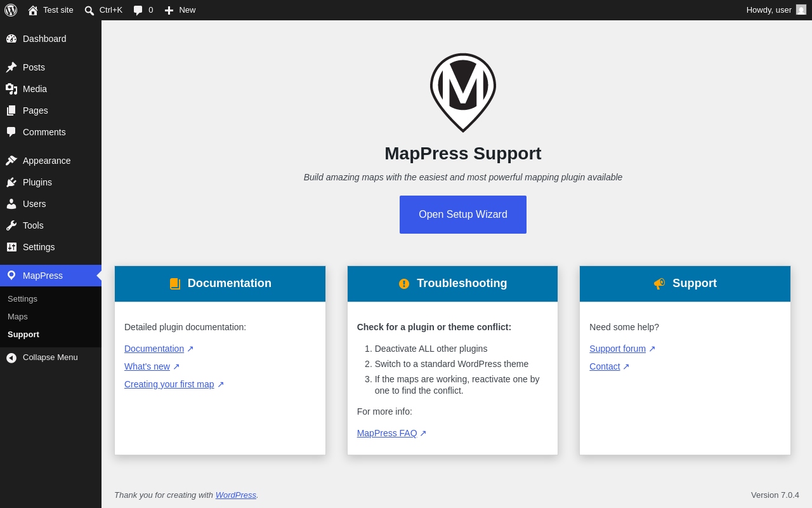Click the Posts pushpin icon
Viewport: 812px width, 508px height.
[x=11, y=67]
